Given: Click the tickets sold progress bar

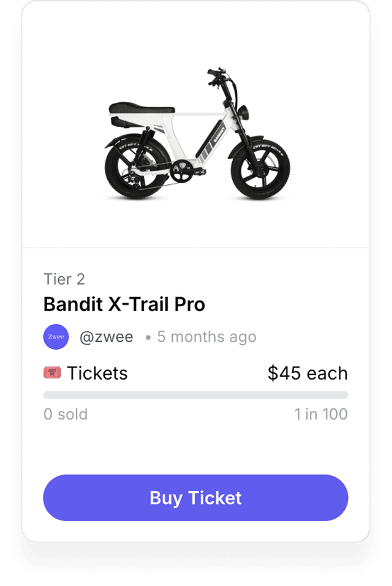Looking at the screenshot, I should [195, 394].
